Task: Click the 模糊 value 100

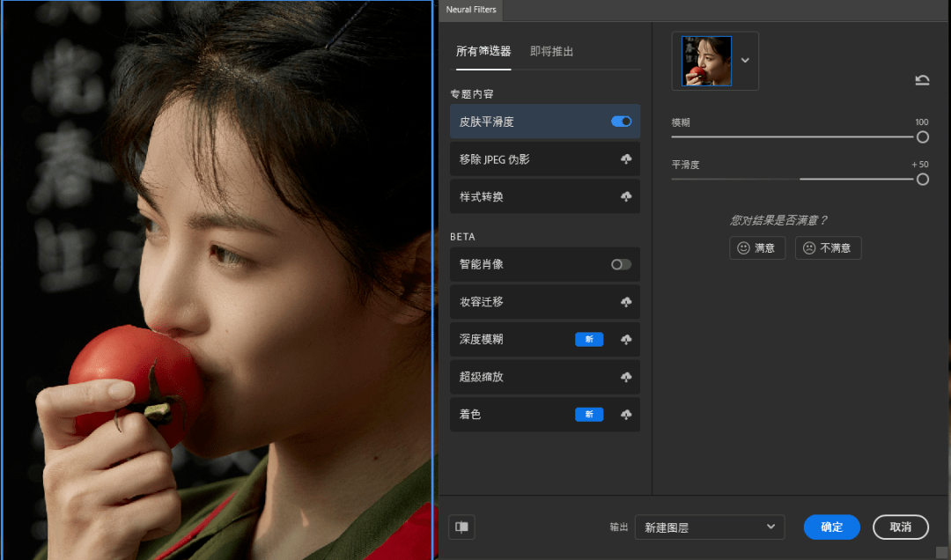Action: click(922, 122)
